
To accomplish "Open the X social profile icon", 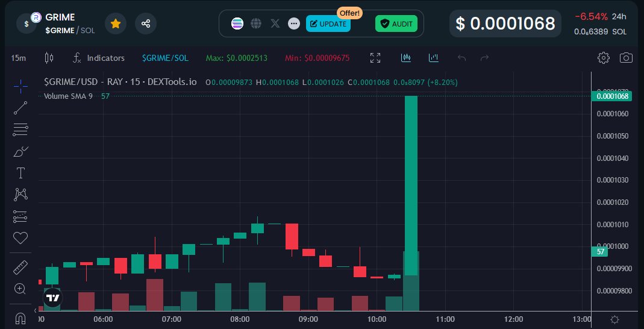I will point(275,24).
